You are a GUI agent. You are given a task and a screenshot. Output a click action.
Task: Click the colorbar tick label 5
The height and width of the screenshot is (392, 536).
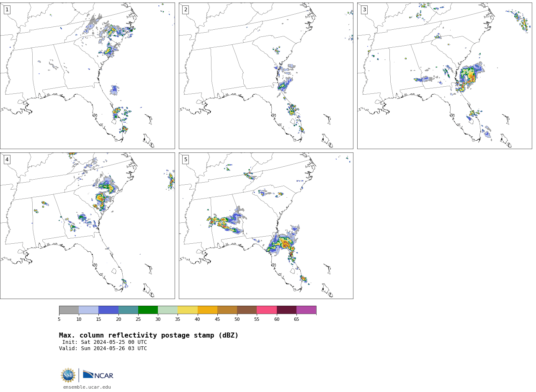(x=59, y=319)
